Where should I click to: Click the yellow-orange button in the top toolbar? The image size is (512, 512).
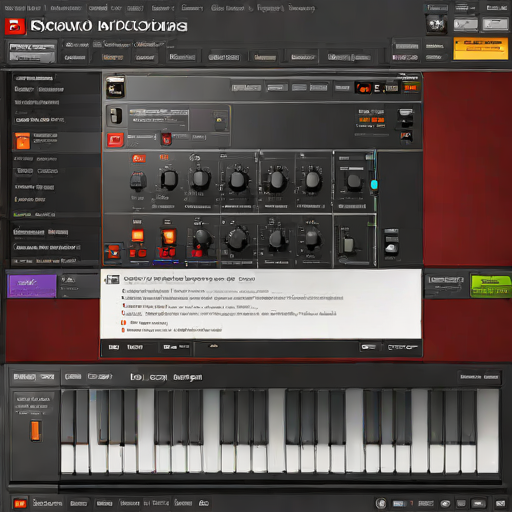(x=480, y=49)
